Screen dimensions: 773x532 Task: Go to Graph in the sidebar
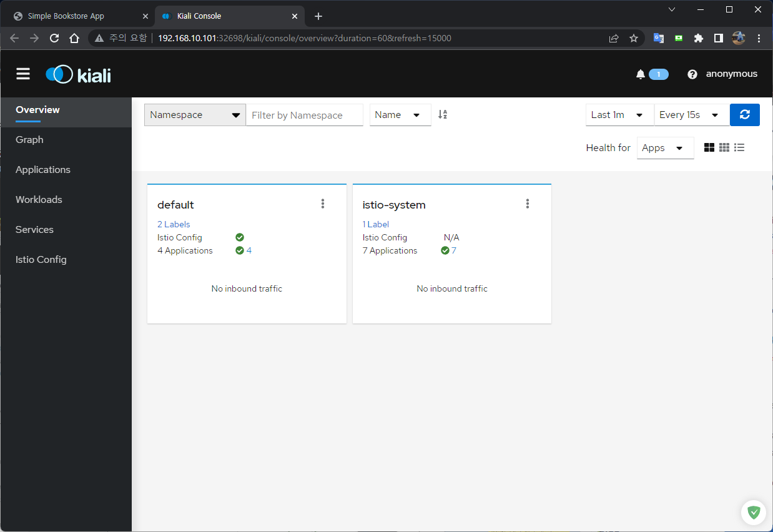(66, 140)
